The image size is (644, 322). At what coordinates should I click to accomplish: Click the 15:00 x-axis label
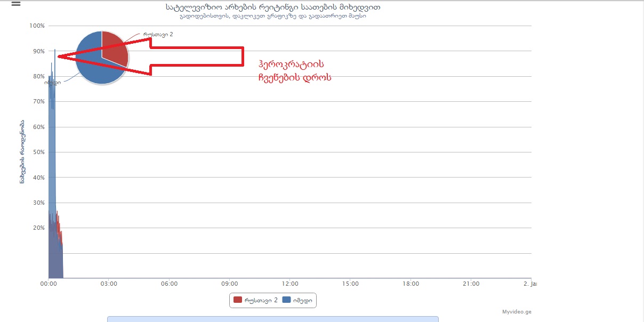(x=350, y=284)
